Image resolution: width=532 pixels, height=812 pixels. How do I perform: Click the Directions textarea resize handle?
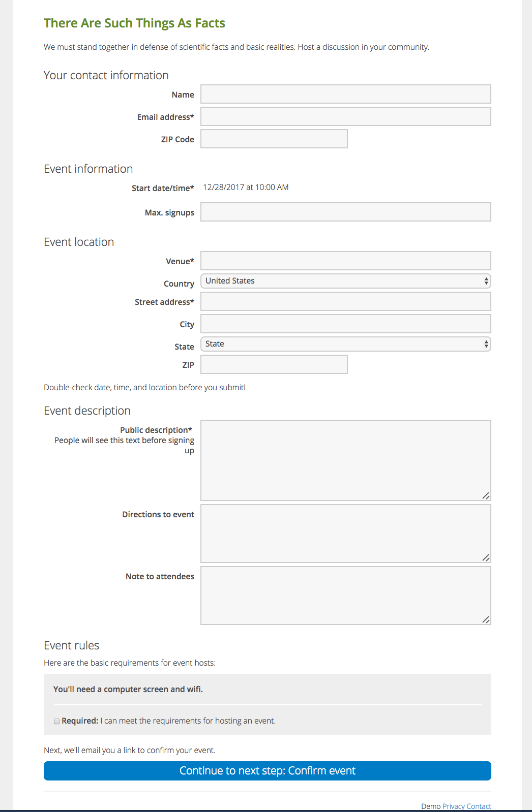click(x=486, y=558)
